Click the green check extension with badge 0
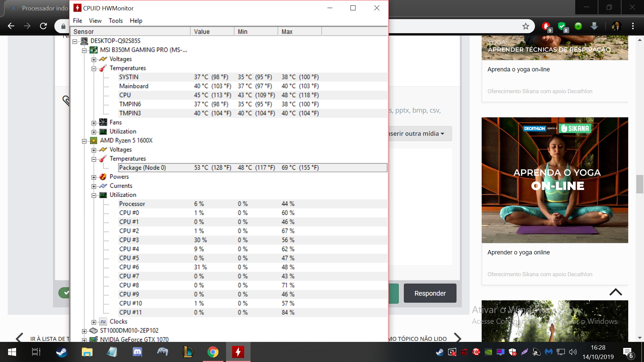Screen dimensions: 644x362 click(x=562, y=26)
